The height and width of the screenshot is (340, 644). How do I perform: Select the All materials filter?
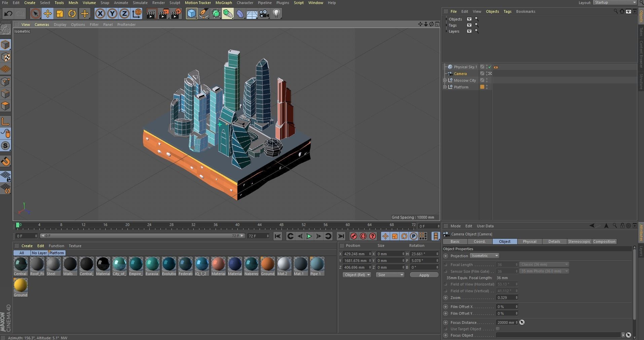[22, 253]
